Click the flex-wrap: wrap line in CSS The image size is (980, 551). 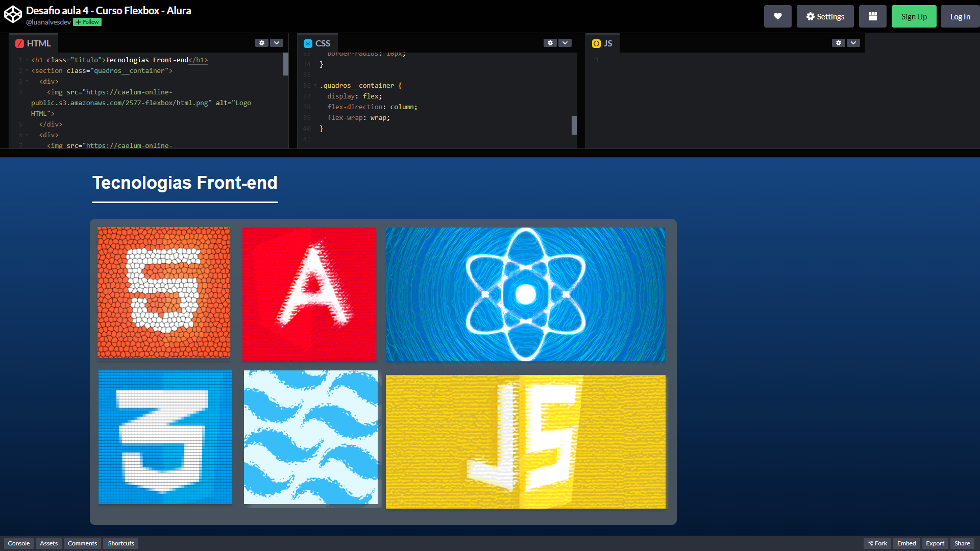click(x=358, y=118)
